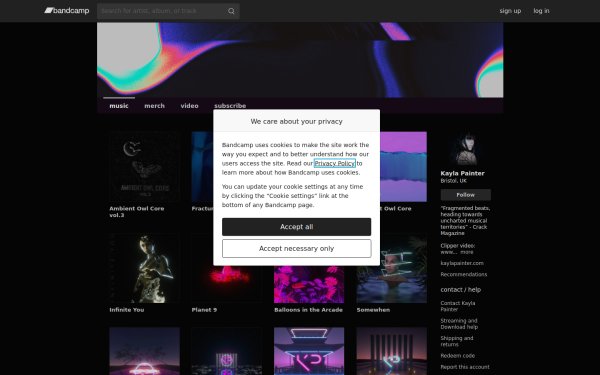Switch to the video tab
Screen dimensions: 600x375
[189, 106]
